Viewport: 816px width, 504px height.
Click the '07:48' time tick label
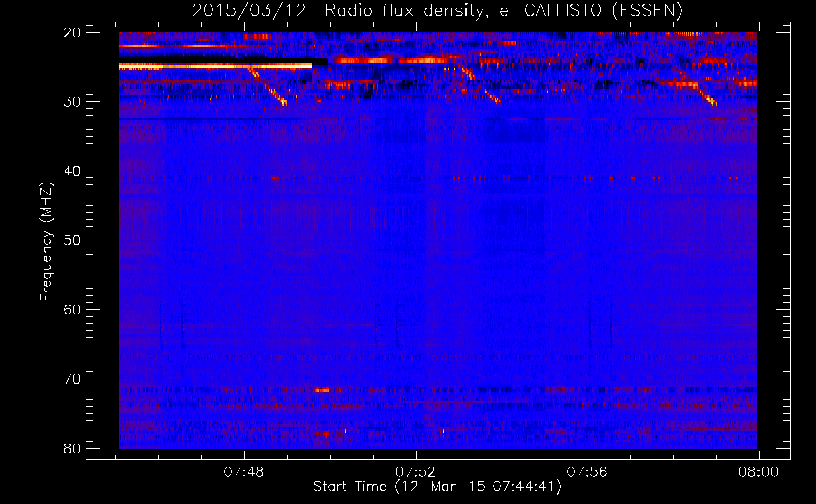[244, 472]
